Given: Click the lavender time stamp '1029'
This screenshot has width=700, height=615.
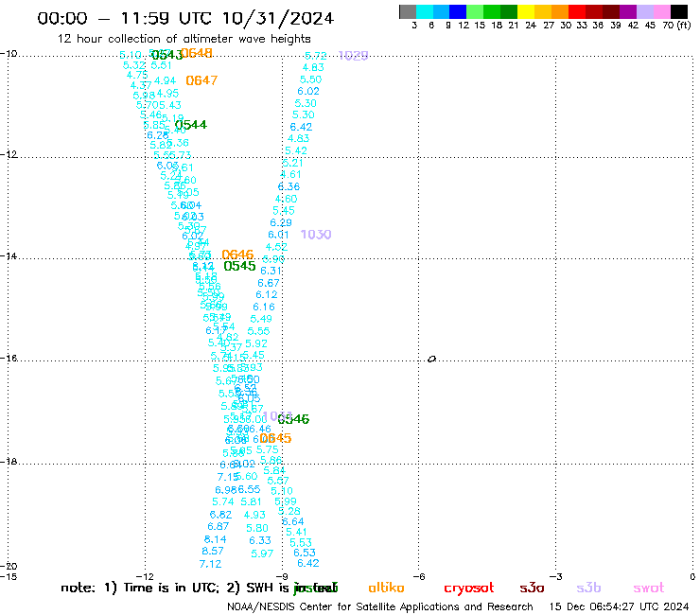Looking at the screenshot, I should tap(353, 56).
